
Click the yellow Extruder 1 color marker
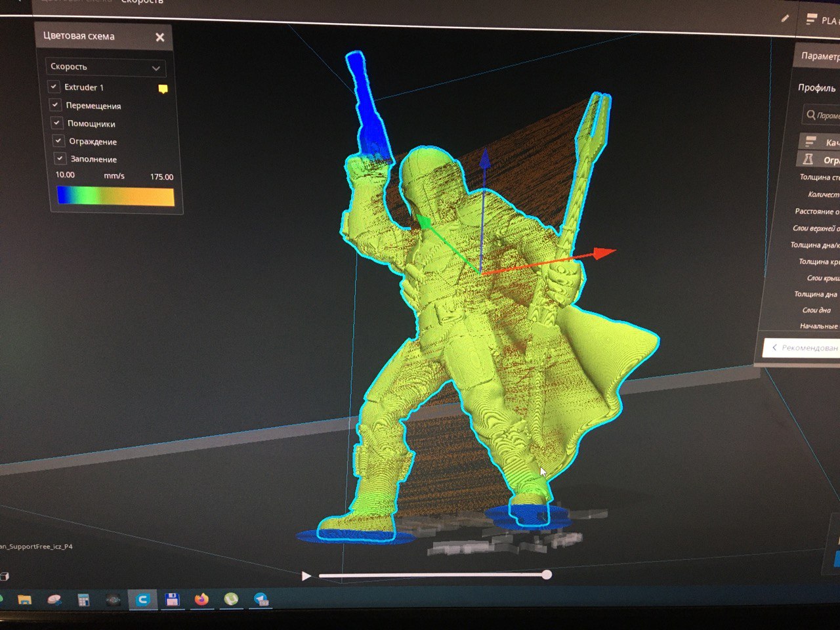click(163, 89)
